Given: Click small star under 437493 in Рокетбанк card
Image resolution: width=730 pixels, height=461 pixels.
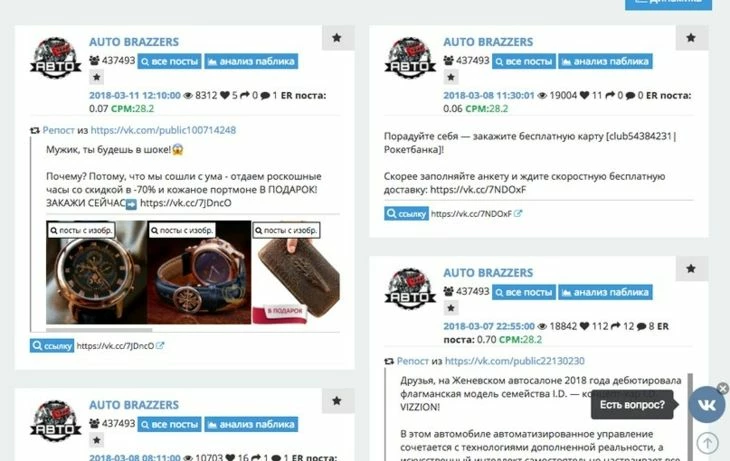Looking at the screenshot, I should (x=451, y=77).
